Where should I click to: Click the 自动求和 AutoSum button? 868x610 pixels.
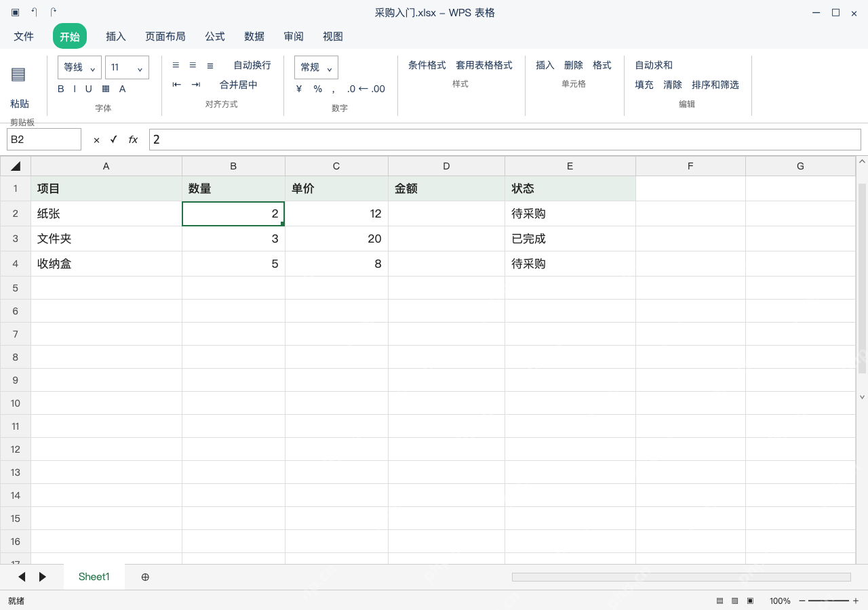[x=654, y=65]
